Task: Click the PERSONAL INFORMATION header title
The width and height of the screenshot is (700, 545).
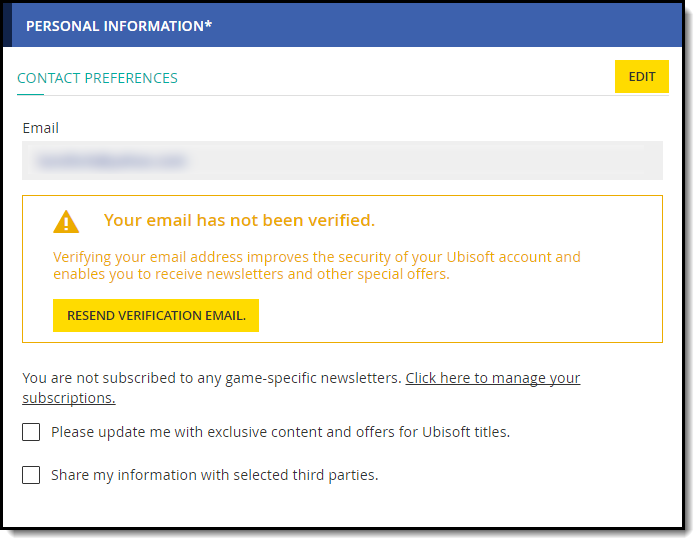Action: coord(119,26)
